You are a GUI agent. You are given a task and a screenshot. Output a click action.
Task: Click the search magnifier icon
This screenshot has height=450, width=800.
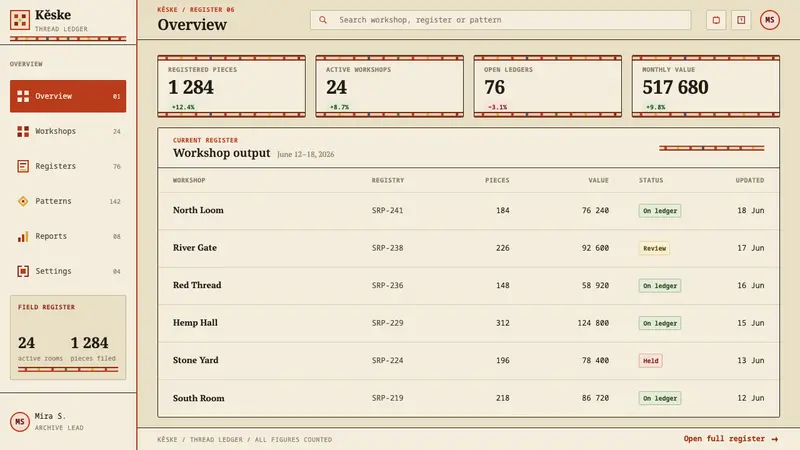click(x=323, y=20)
